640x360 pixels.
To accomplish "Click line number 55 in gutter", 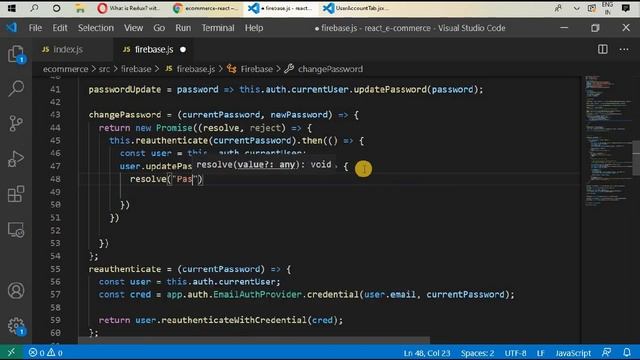I will pos(55,269).
